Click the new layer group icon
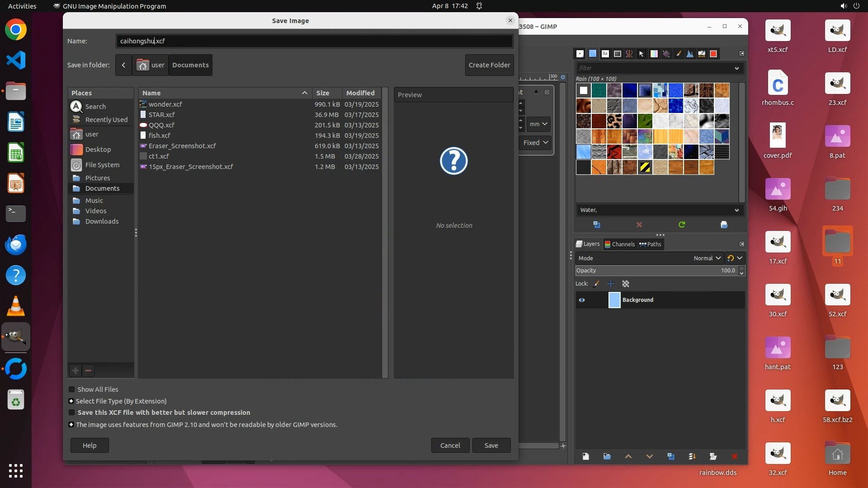The width and height of the screenshot is (868, 488). coord(607,456)
